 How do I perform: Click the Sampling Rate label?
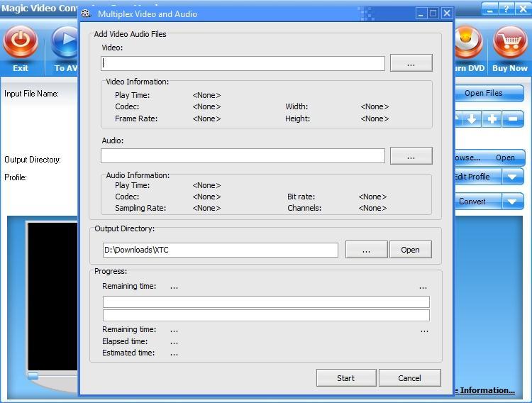(x=140, y=208)
